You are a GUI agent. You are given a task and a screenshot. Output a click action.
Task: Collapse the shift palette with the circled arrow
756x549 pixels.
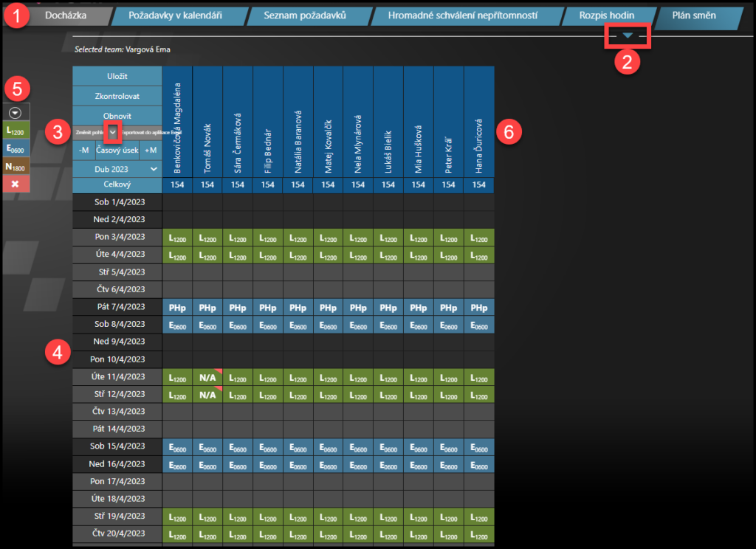(x=15, y=112)
